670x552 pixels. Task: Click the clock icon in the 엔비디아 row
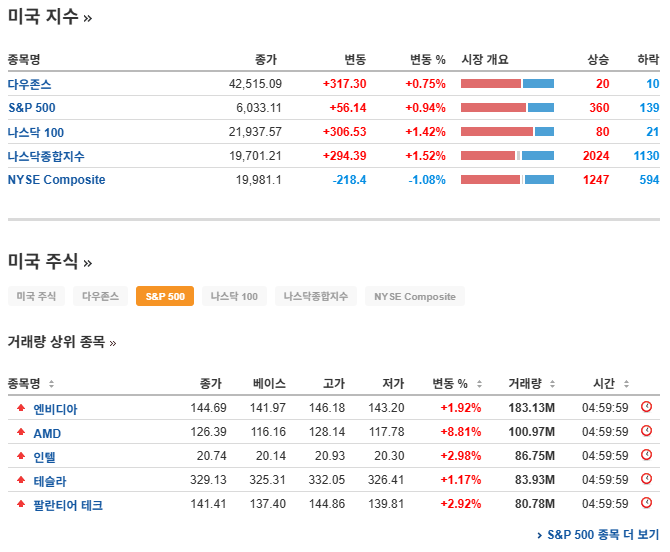(x=646, y=407)
